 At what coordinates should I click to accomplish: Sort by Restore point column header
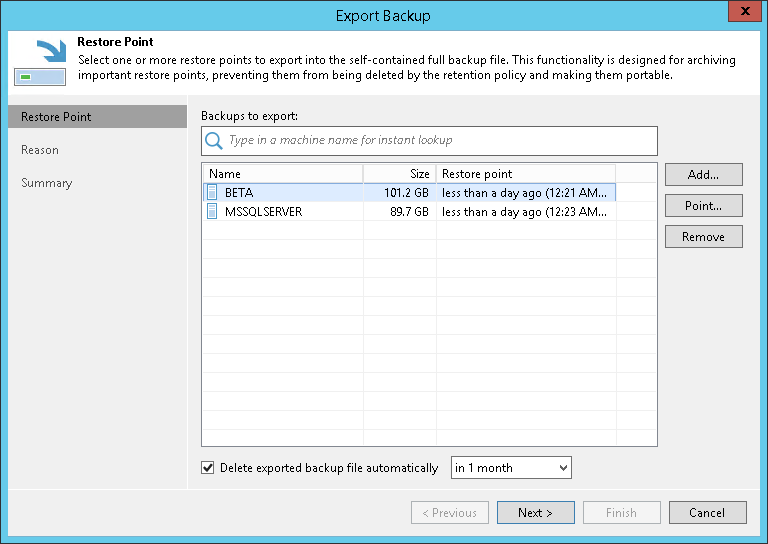pyautogui.click(x=525, y=174)
